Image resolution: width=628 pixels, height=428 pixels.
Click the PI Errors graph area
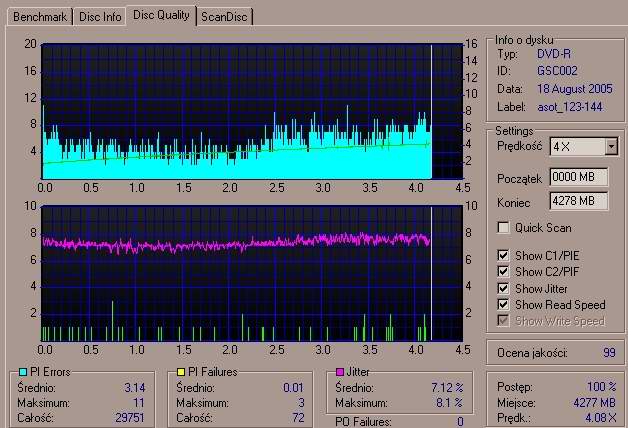click(x=252, y=111)
